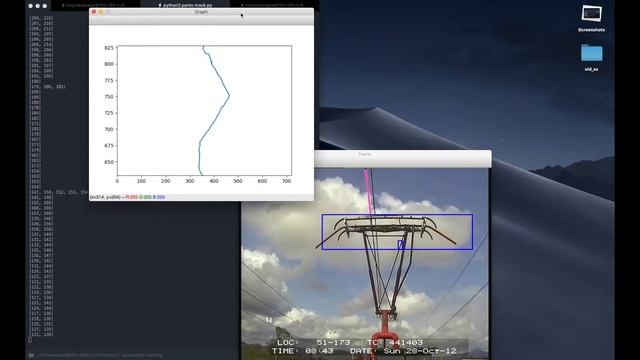Click the first terminal window control dot
This screenshot has width=640, height=360.
pos(31,6)
